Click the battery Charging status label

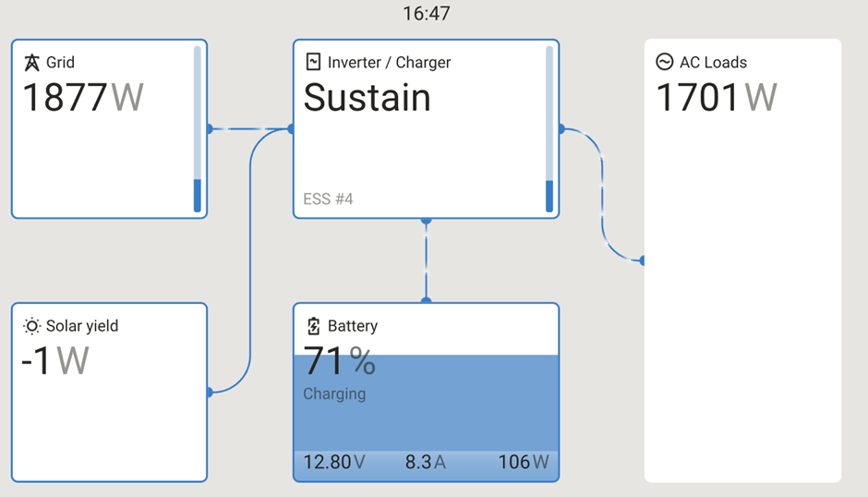pyautogui.click(x=334, y=394)
